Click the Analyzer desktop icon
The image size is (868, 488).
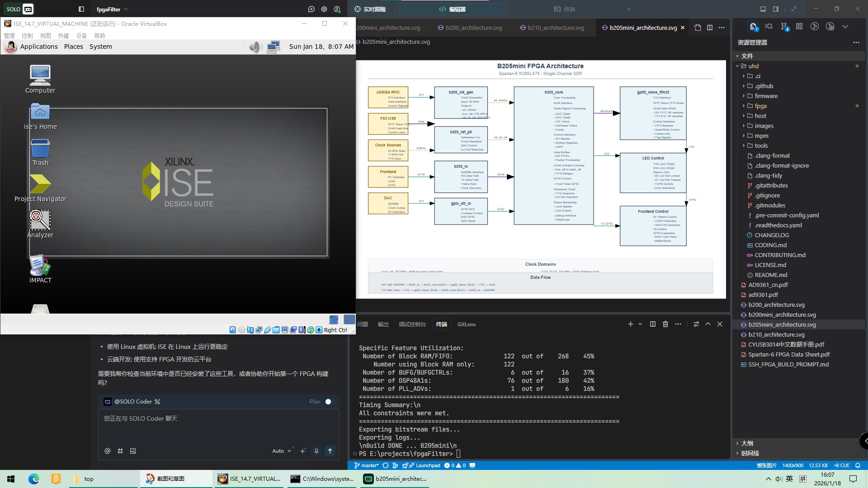40,221
